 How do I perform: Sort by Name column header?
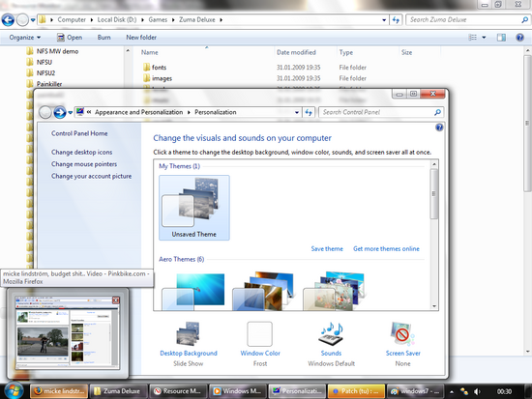click(206, 52)
